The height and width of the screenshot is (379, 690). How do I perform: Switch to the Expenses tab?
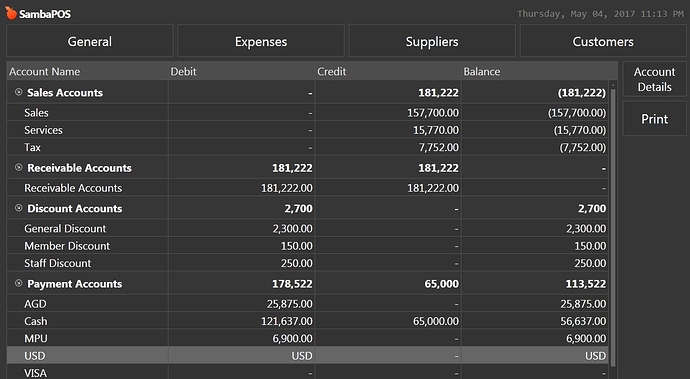[x=261, y=41]
